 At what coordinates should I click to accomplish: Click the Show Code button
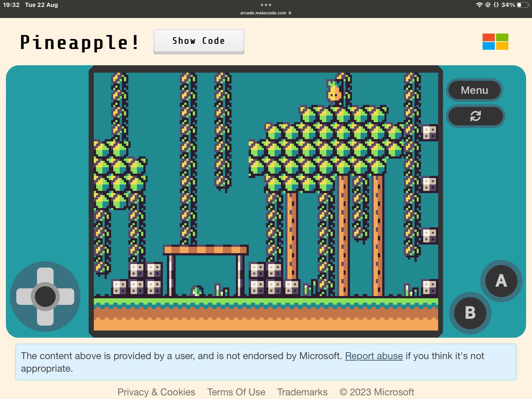(x=199, y=41)
